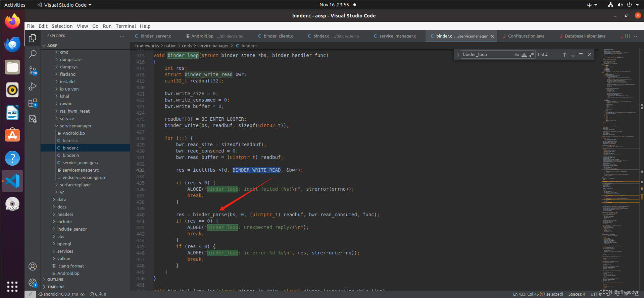Open the Terminal menu
This screenshot has height=298, width=644.
tap(126, 26)
